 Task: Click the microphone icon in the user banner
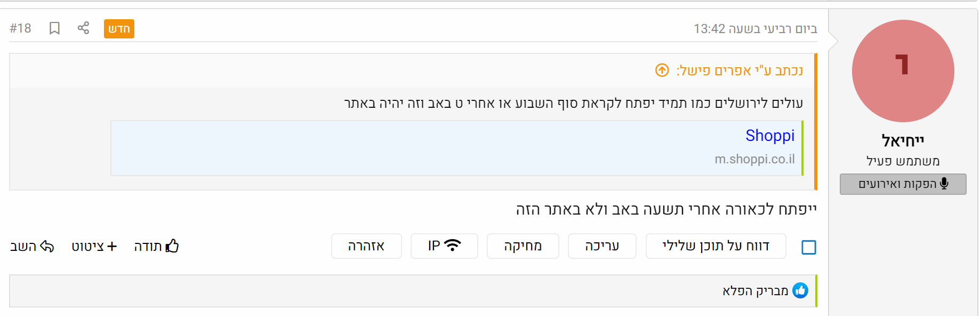pos(944,184)
